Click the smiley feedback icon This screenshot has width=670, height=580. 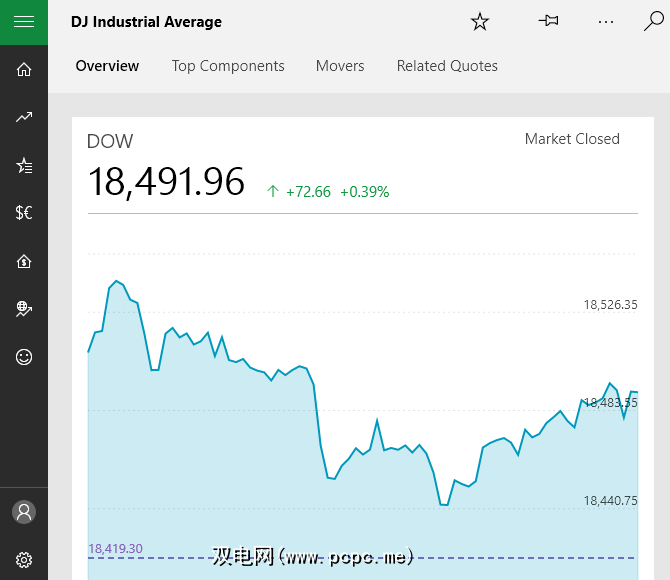[24, 357]
